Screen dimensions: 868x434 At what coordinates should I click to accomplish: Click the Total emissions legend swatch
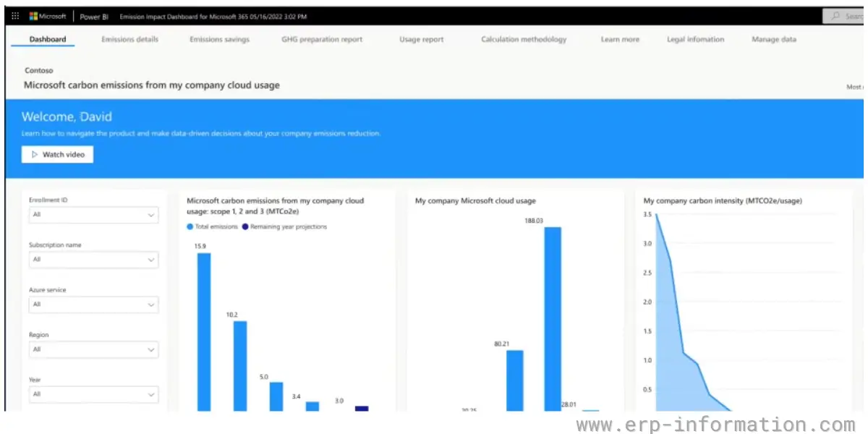click(190, 226)
